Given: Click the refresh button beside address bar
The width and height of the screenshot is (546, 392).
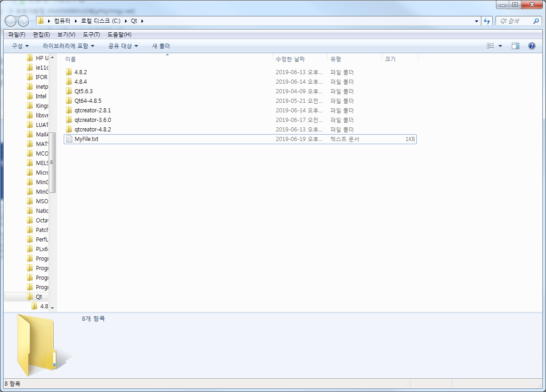Looking at the screenshot, I should (487, 21).
